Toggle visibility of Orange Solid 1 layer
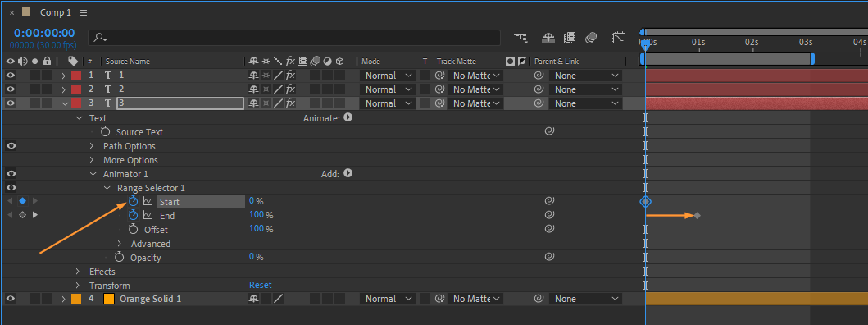 (11, 299)
